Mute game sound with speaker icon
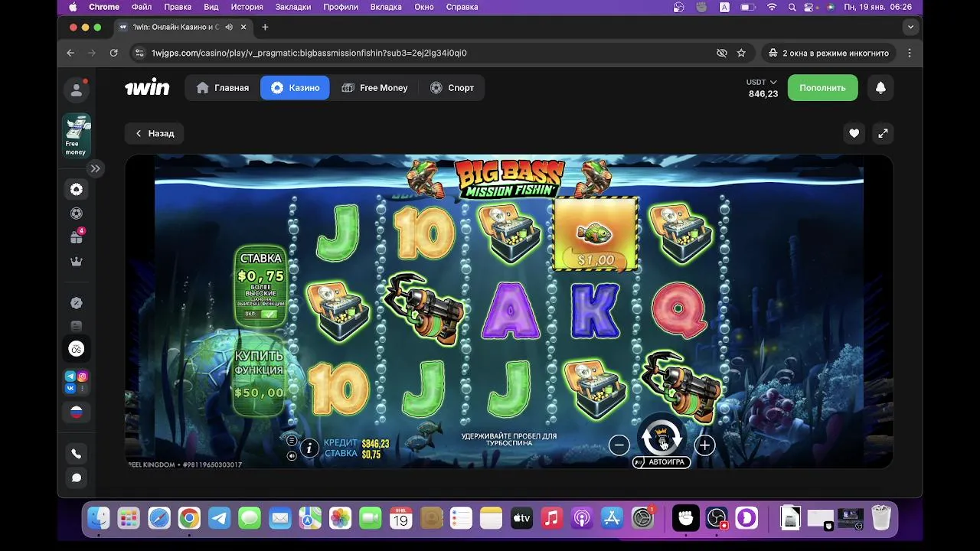Viewport: 980px width, 551px height. coord(292,455)
